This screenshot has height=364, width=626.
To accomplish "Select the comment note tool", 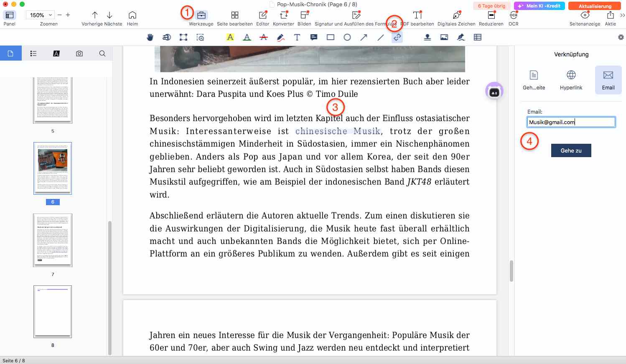I will point(314,37).
